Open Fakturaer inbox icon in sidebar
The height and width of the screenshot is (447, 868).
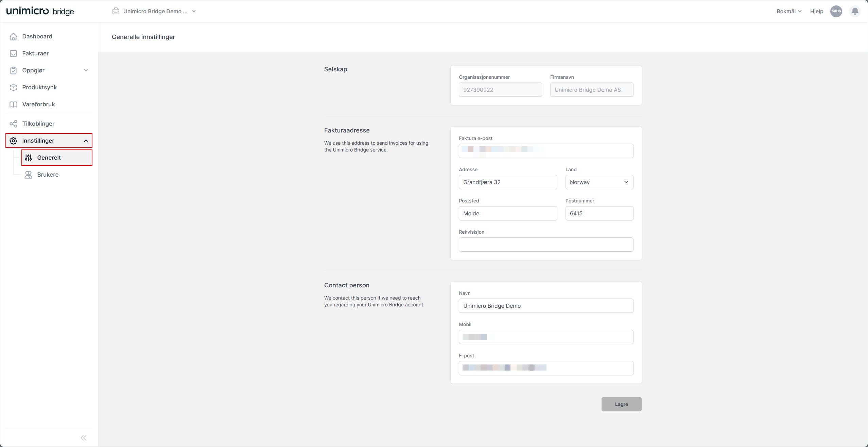pos(13,53)
